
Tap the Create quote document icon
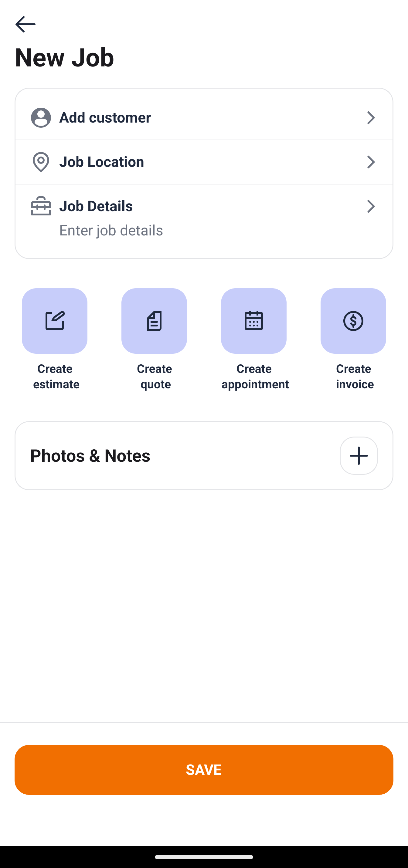154,320
